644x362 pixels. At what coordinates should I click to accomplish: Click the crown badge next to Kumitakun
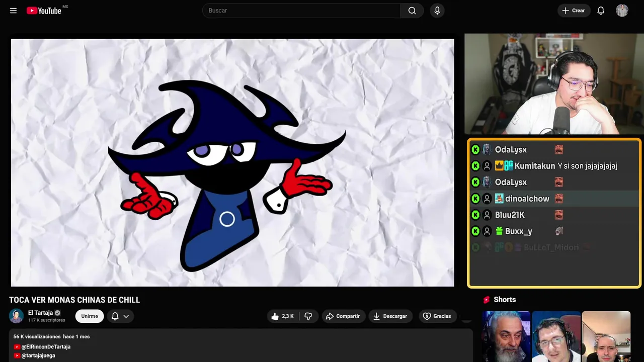point(499,166)
